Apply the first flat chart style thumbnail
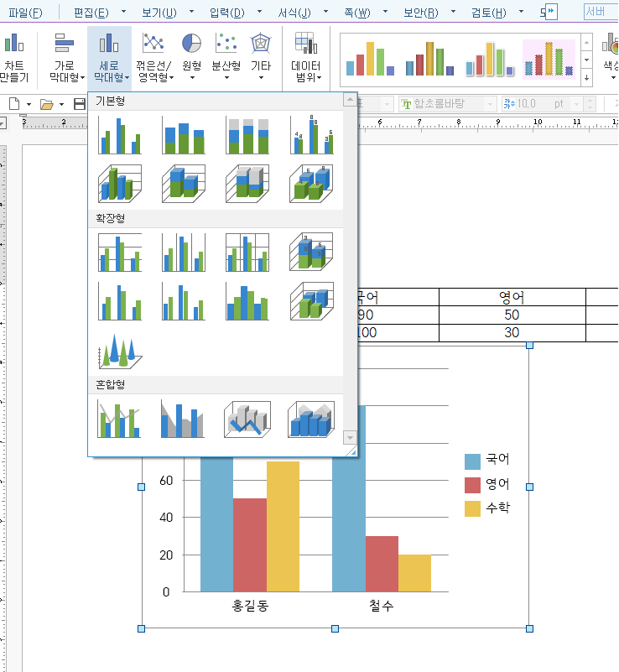The height and width of the screenshot is (672, 619). point(370,59)
